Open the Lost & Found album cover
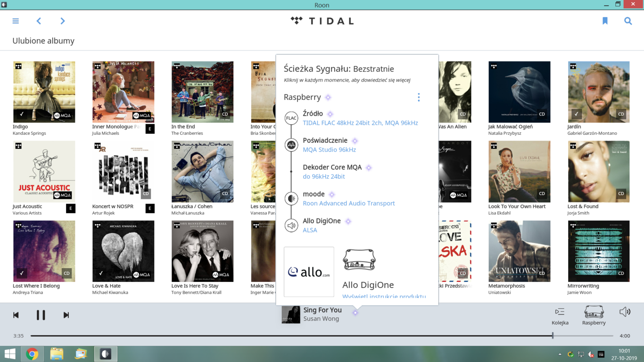 598,172
